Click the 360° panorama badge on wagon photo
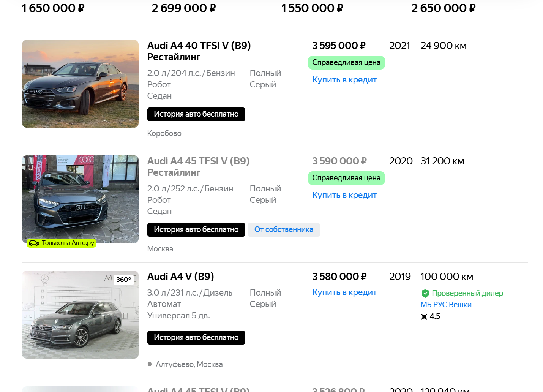 tap(124, 280)
